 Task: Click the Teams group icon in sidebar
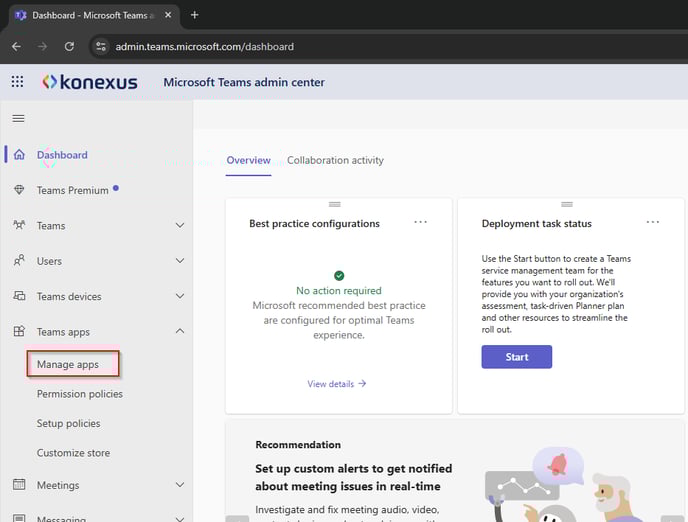pyautogui.click(x=19, y=225)
